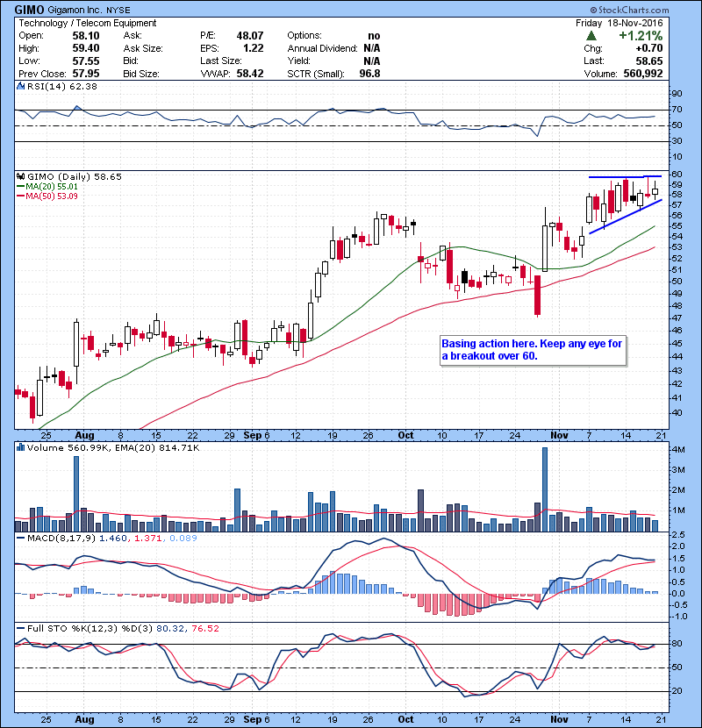Click the Annual Dividend label
The height and width of the screenshot is (728, 702).
[322, 48]
